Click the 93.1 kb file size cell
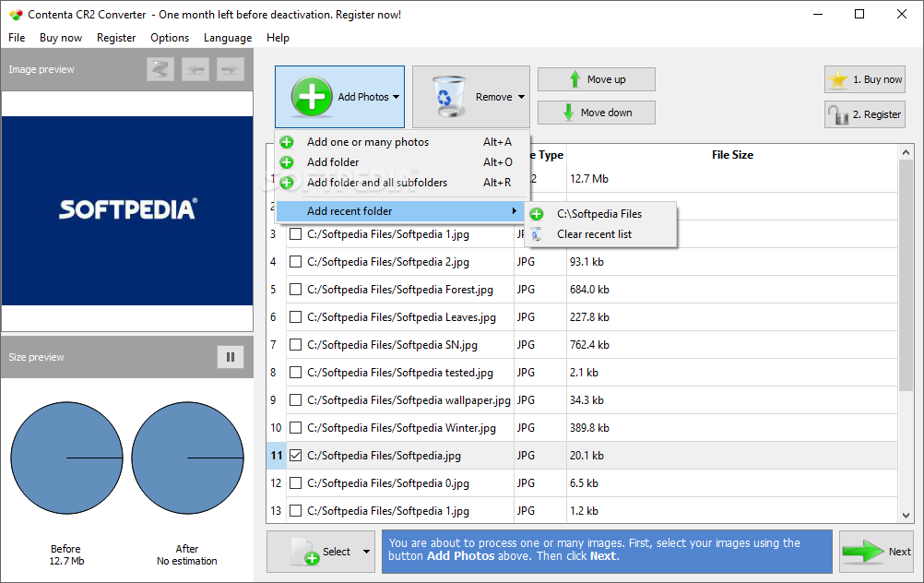The height and width of the screenshot is (583, 924). pos(732,262)
